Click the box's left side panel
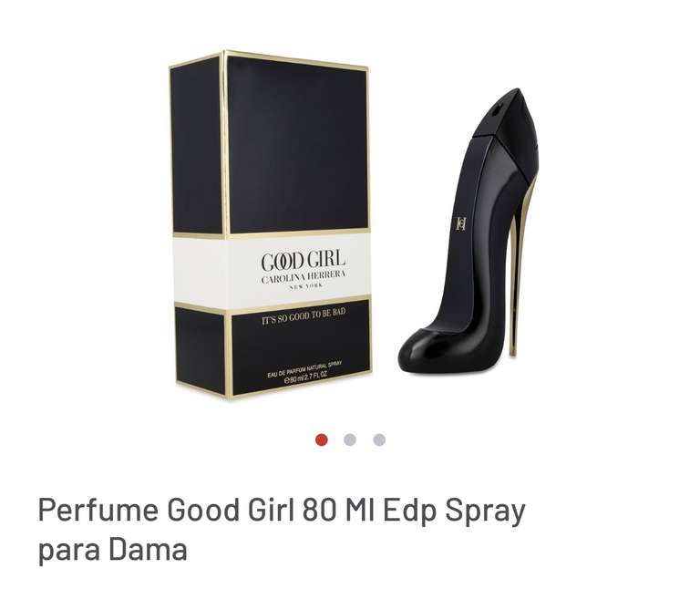 click(199, 224)
